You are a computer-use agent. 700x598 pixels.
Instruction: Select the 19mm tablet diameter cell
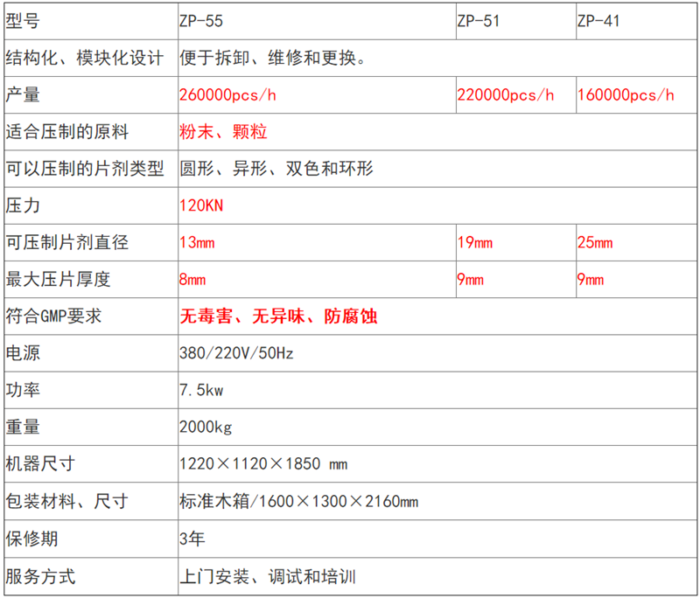point(471,242)
